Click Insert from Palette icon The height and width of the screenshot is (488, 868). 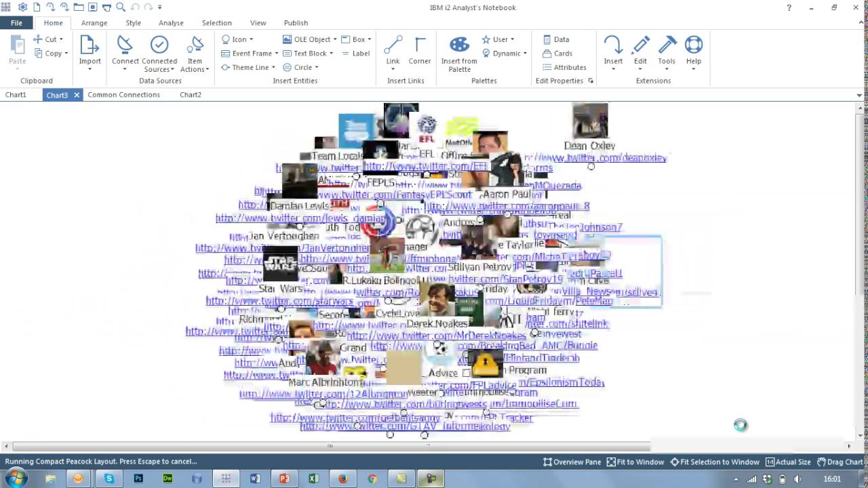[x=459, y=45]
